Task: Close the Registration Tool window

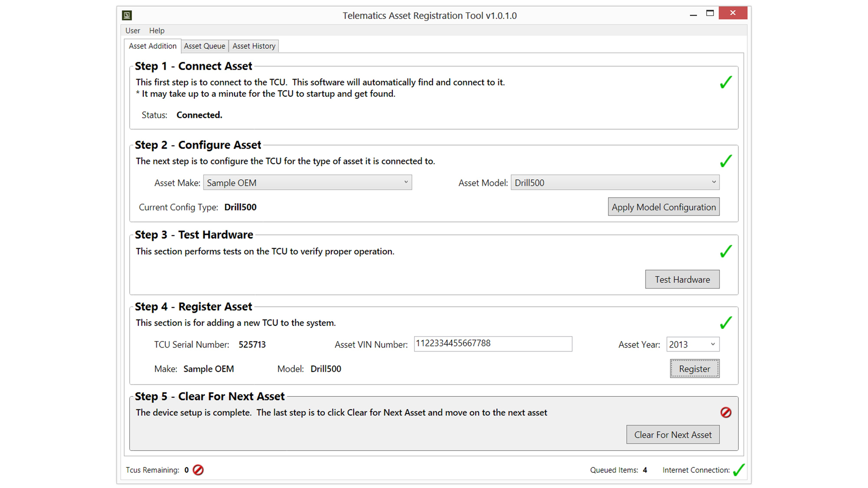Action: [732, 13]
